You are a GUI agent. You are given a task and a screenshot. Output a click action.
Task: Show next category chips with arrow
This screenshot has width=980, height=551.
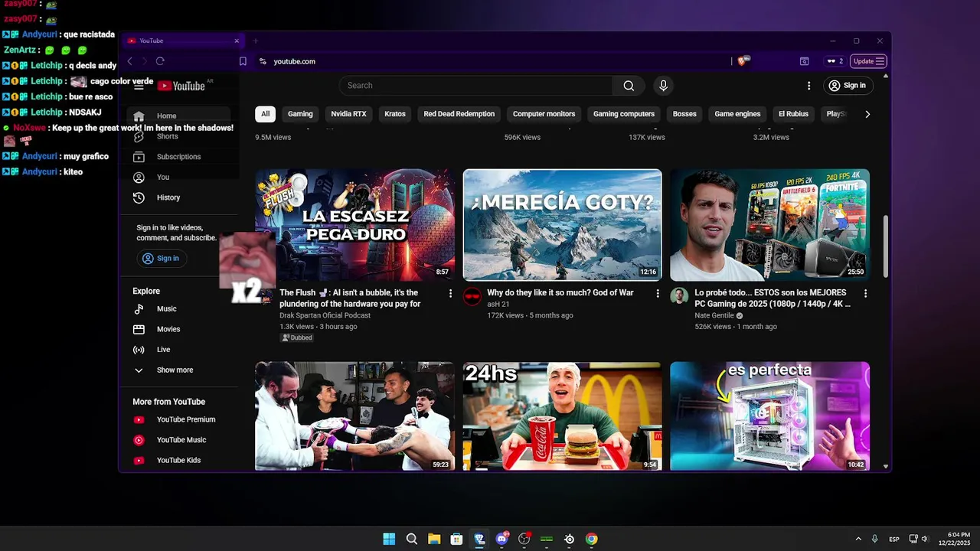tap(867, 114)
